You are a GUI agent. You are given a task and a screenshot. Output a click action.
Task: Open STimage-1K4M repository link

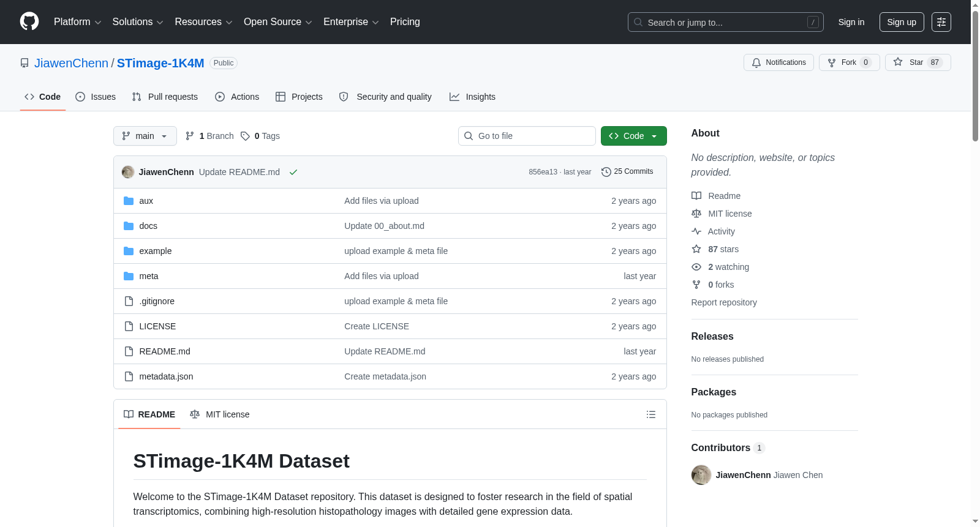(160, 63)
